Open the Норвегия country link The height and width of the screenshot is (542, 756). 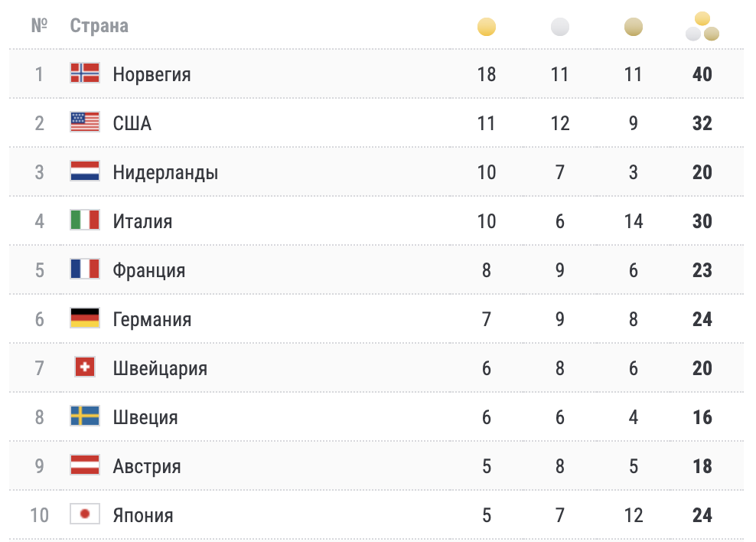coord(152,74)
